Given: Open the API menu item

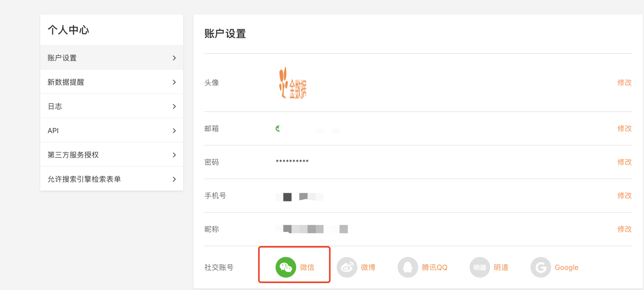Looking at the screenshot, I should [x=112, y=130].
